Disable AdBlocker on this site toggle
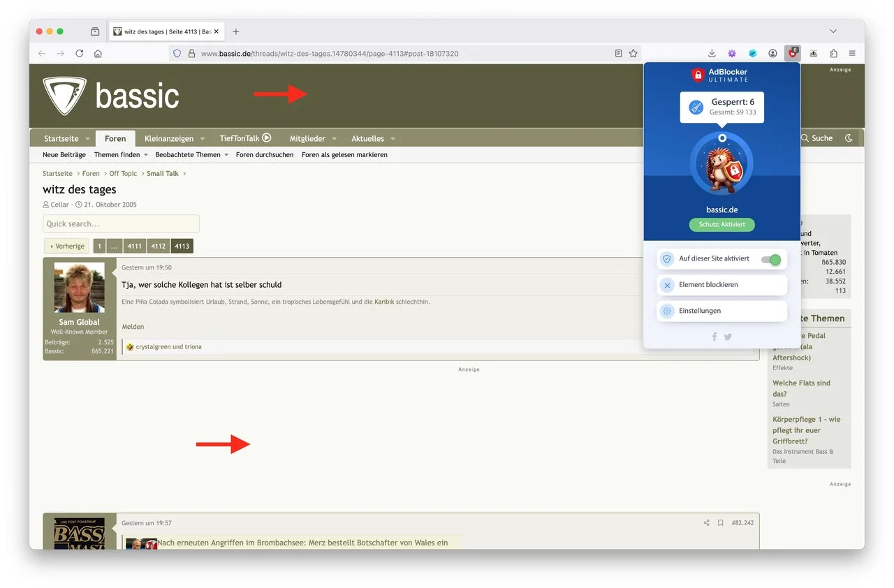The width and height of the screenshot is (894, 588). pos(770,260)
